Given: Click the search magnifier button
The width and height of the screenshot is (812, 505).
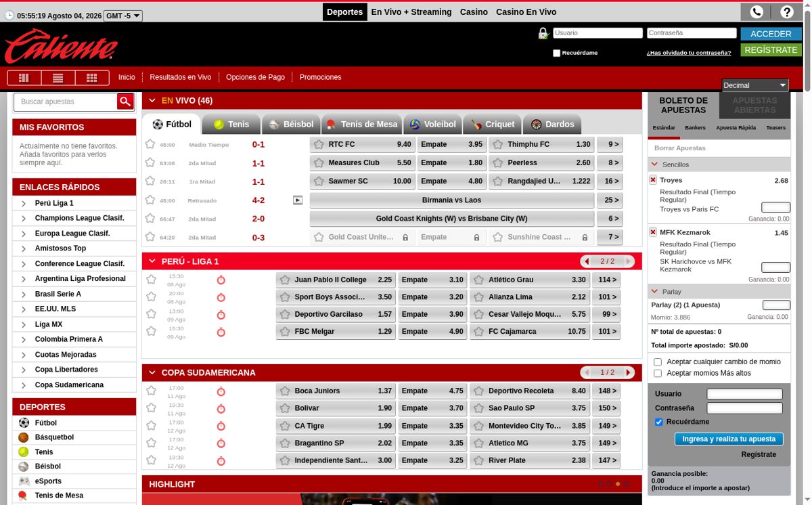Looking at the screenshot, I should click(x=125, y=102).
